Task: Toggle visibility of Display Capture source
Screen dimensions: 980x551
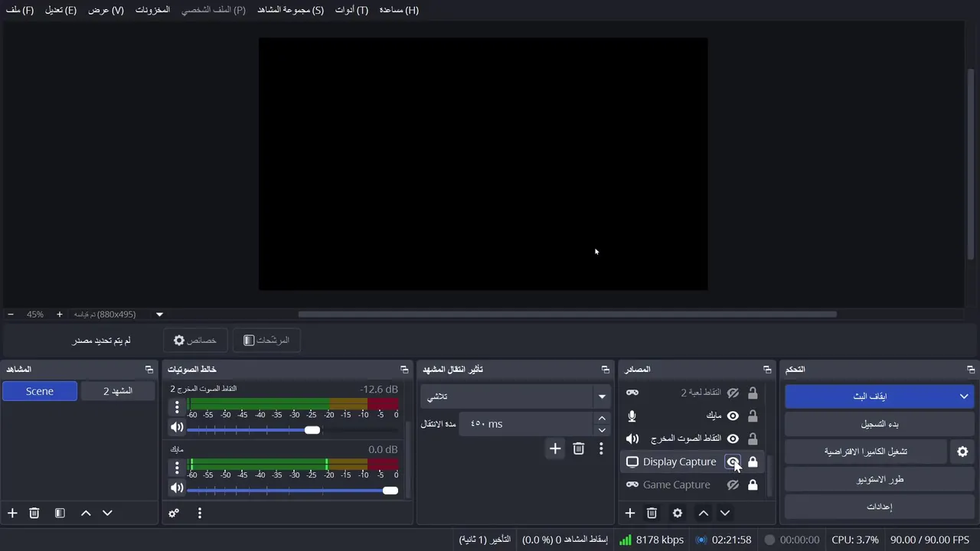Action: tap(733, 462)
